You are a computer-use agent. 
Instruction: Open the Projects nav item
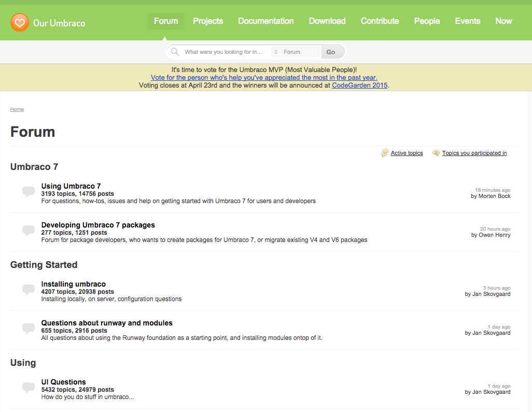coord(208,21)
